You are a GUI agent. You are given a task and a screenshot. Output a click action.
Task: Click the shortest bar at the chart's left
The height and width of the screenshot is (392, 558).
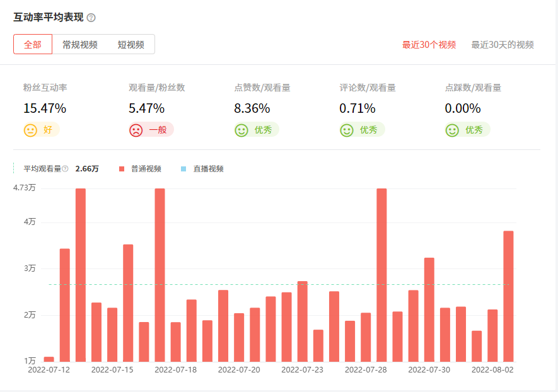click(x=49, y=359)
